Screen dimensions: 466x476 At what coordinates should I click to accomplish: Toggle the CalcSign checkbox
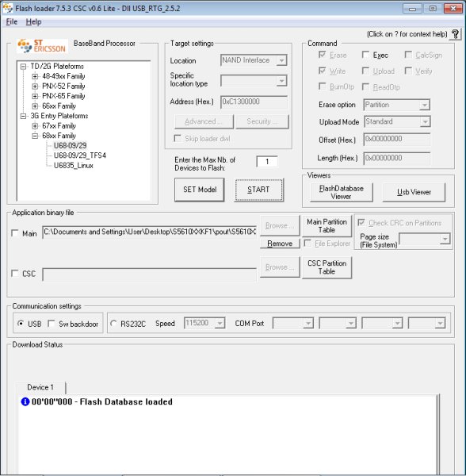pyautogui.click(x=408, y=55)
